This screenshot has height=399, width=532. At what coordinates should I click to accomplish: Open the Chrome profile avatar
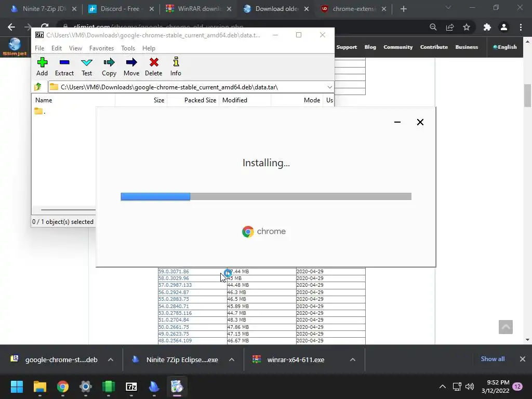click(x=504, y=27)
